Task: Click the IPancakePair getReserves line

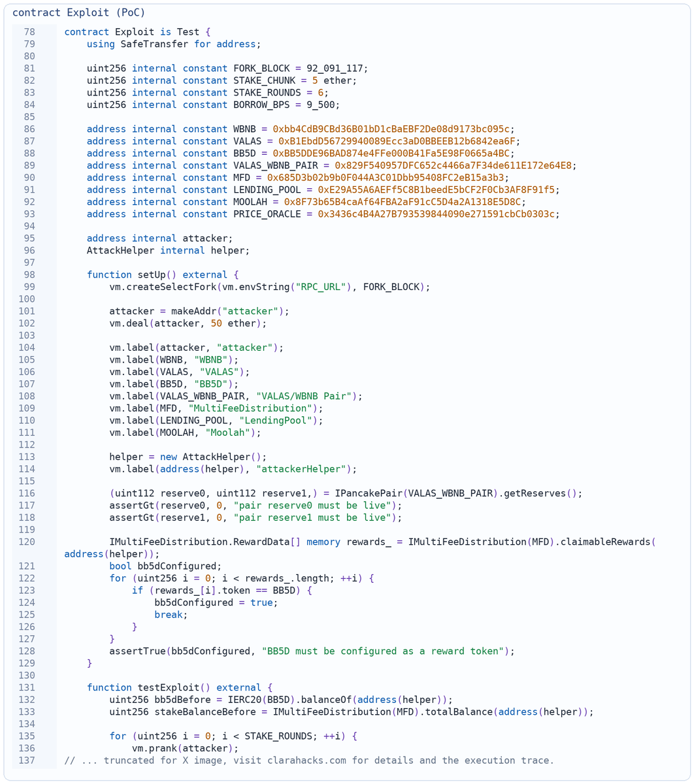Action: pos(346,493)
